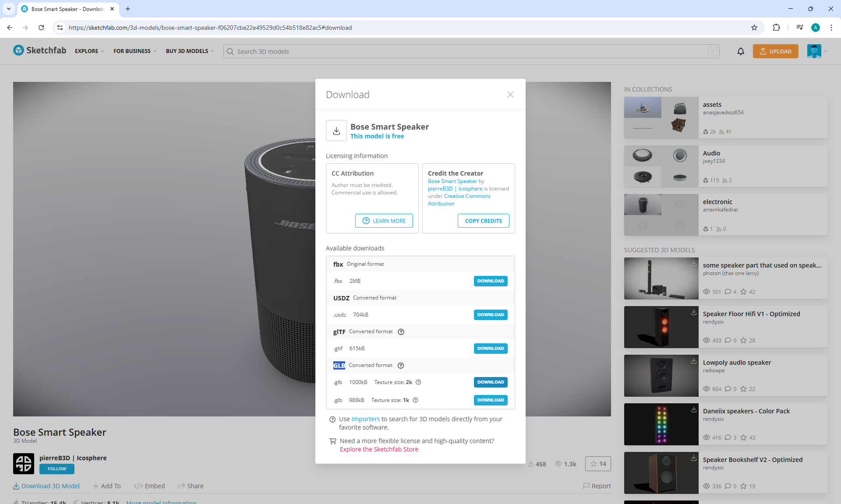Screen dimensions: 841x504
Task: Open the Explore the Sketchfab Store link
Action: [x=379, y=449]
